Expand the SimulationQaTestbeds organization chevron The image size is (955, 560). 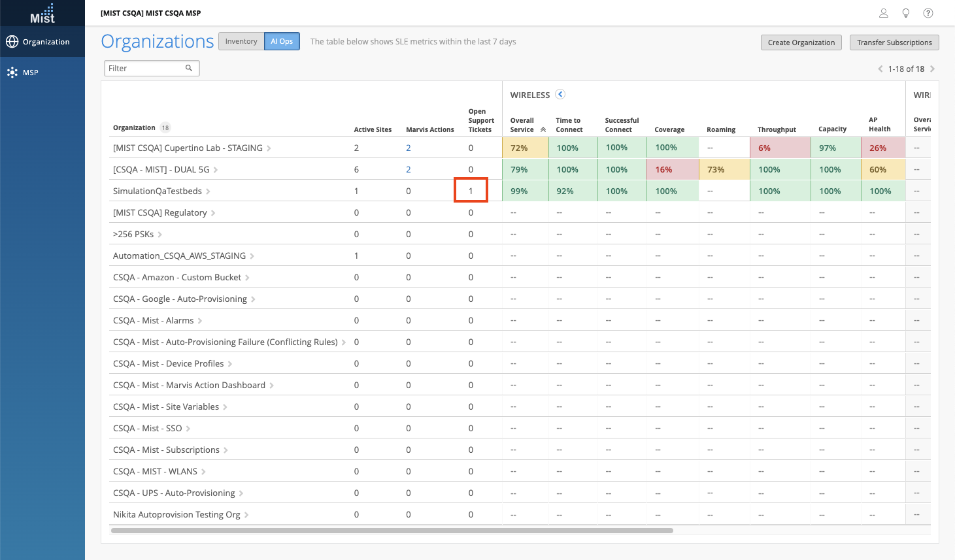(209, 191)
